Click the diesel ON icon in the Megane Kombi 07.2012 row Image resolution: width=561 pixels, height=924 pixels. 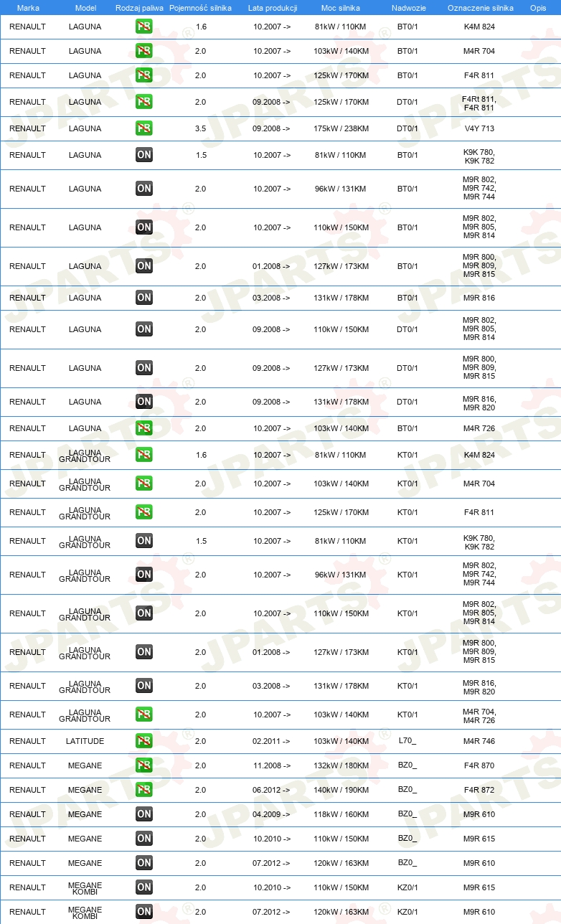coord(144,912)
